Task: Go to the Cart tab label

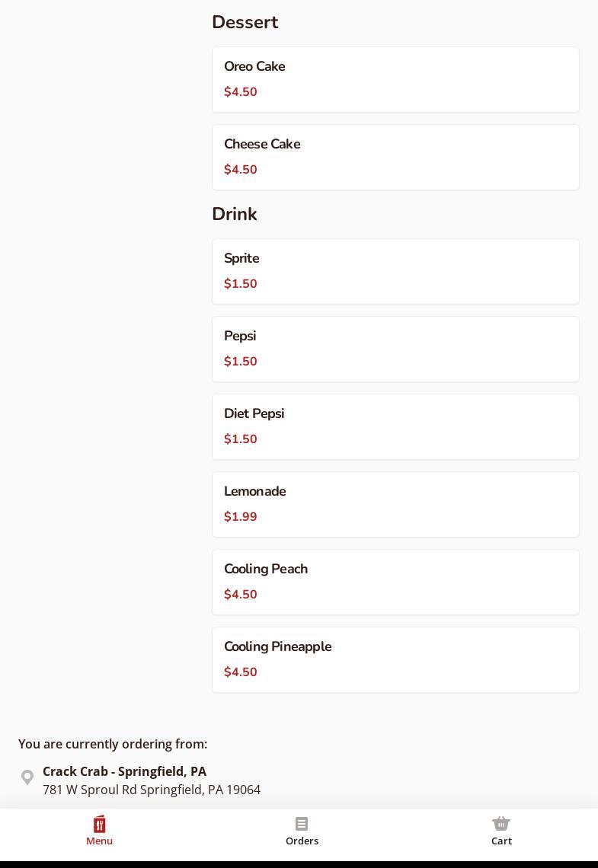Action: coord(501,841)
